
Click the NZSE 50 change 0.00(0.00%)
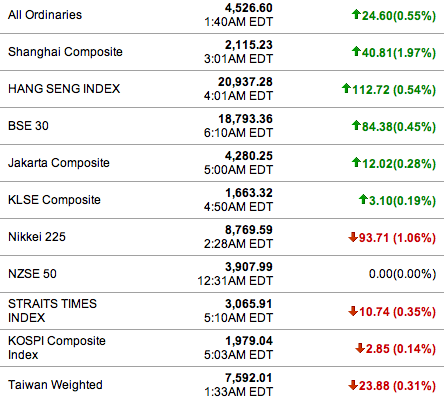402,274
